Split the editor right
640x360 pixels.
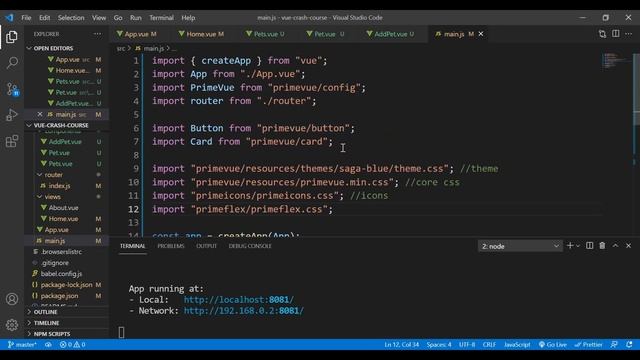pyautogui.click(x=616, y=34)
